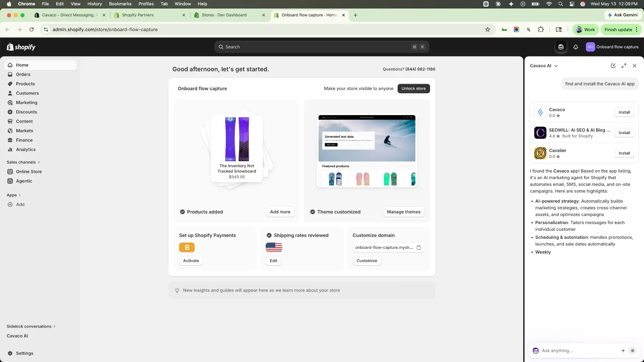This screenshot has height=362, width=644.
Task: Click the Cavaco app logo in results
Action: tap(540, 112)
